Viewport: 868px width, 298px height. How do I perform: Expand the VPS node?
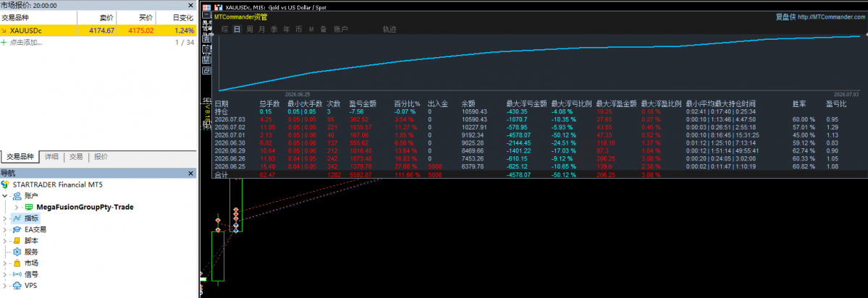pos(5,286)
